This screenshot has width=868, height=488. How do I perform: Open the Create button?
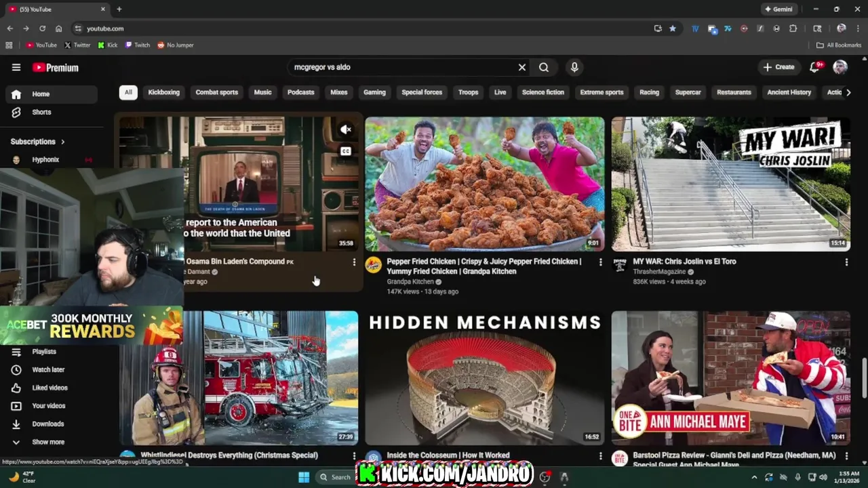778,67
